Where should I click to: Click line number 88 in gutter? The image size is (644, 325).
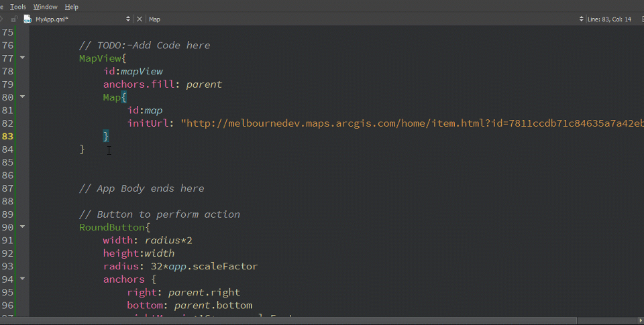coord(7,201)
